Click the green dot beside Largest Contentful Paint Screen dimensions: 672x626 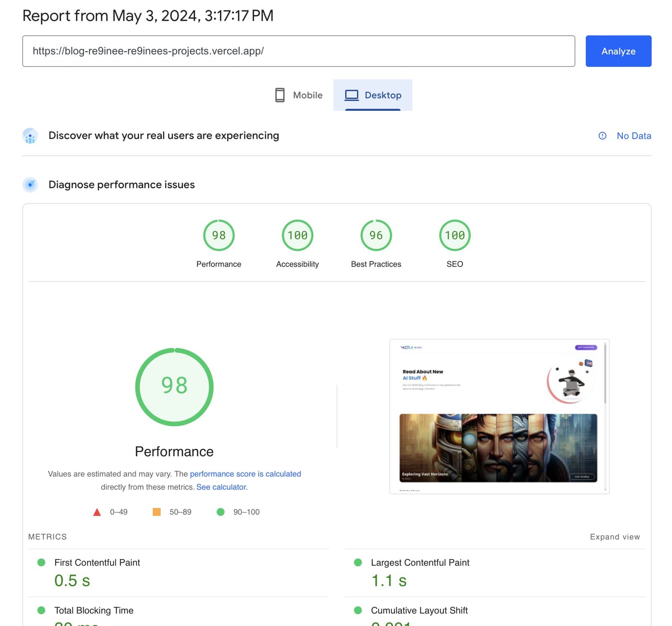(x=358, y=562)
